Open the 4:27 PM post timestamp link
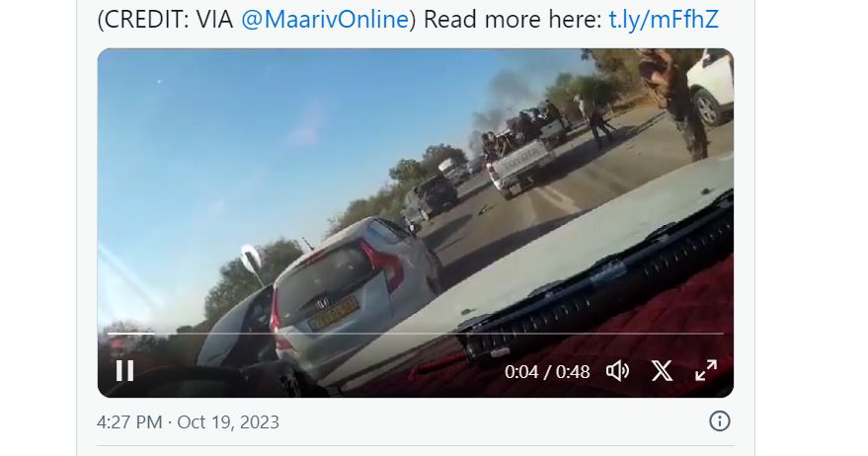The image size is (868, 456). click(129, 422)
